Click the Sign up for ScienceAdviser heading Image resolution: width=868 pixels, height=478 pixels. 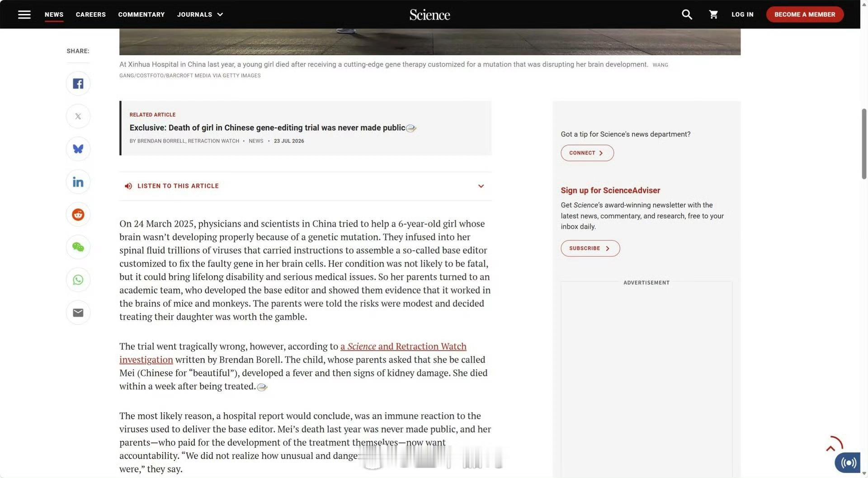pos(610,191)
